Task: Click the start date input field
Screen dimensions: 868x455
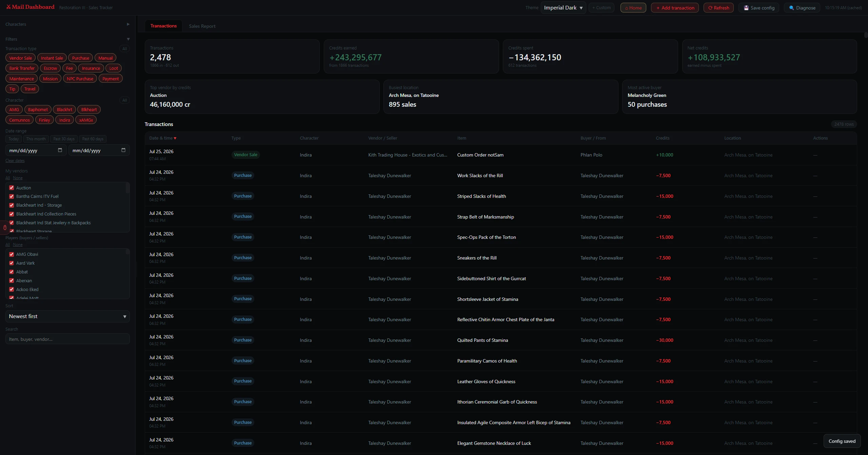Action: coord(36,150)
